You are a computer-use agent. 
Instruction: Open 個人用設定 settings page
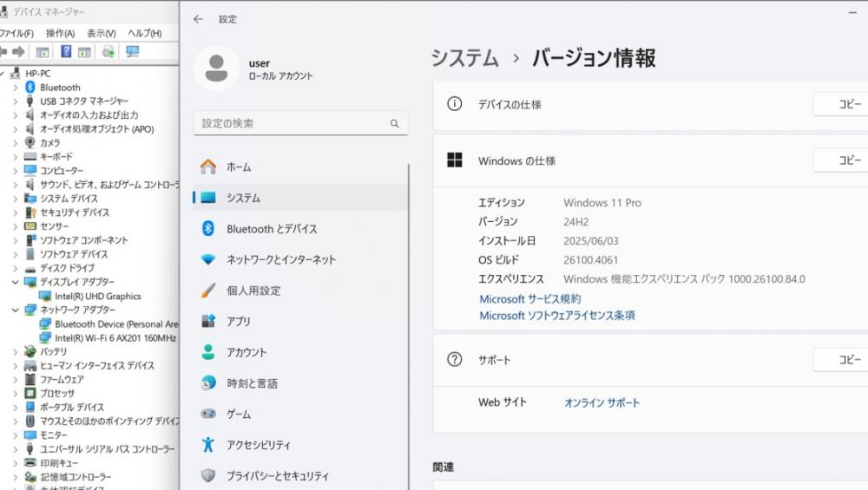coord(300,291)
